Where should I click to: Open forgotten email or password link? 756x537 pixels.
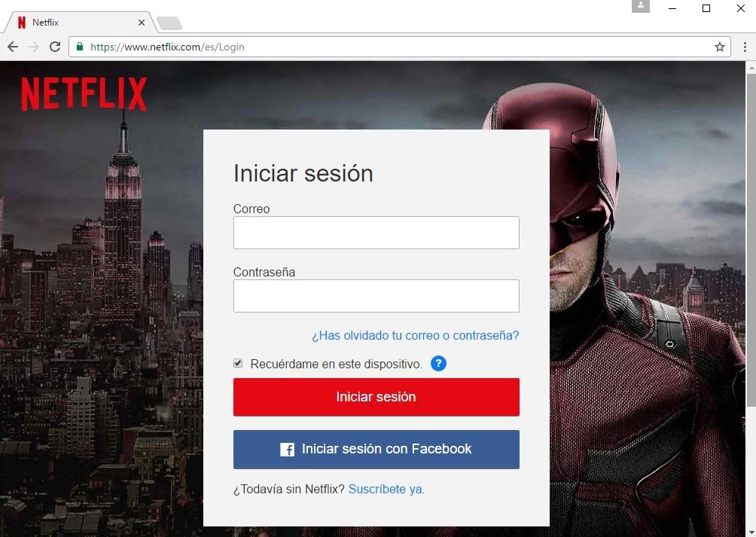pyautogui.click(x=415, y=335)
